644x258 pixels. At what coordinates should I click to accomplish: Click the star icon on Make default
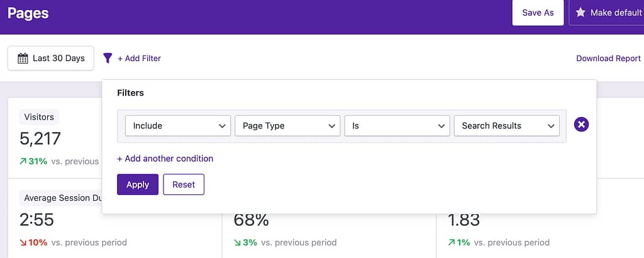coord(580,13)
